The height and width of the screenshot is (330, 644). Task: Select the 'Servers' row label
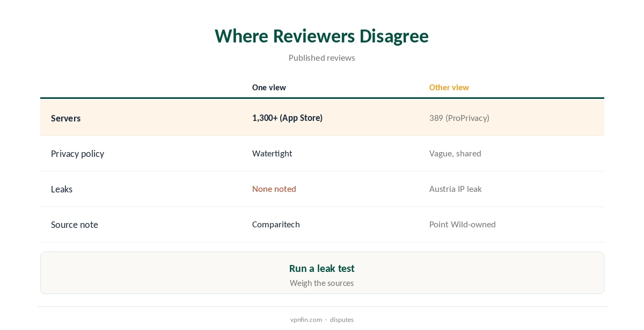[x=65, y=118]
